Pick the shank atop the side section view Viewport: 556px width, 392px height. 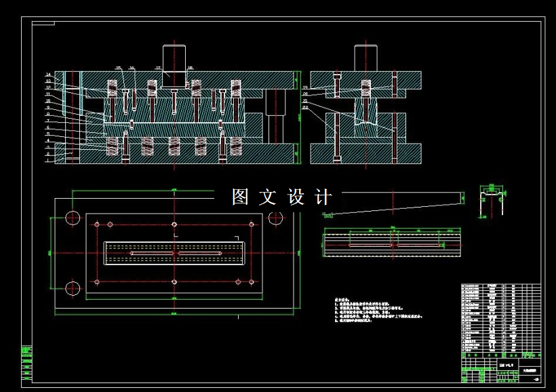point(365,58)
